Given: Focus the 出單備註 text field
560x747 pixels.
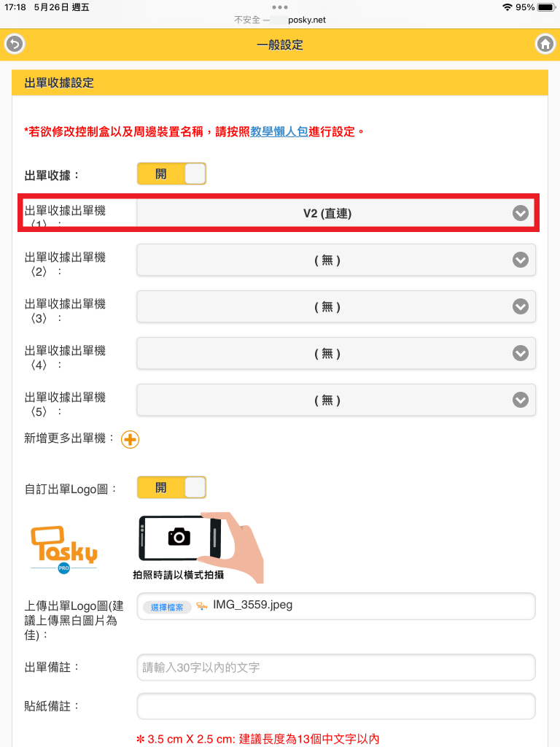Looking at the screenshot, I should (x=336, y=667).
